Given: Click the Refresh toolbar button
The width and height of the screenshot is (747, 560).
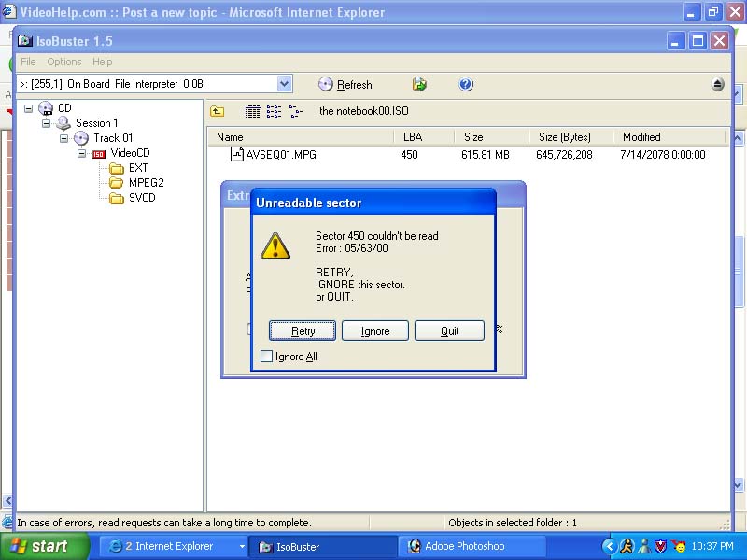Looking at the screenshot, I should coord(345,85).
